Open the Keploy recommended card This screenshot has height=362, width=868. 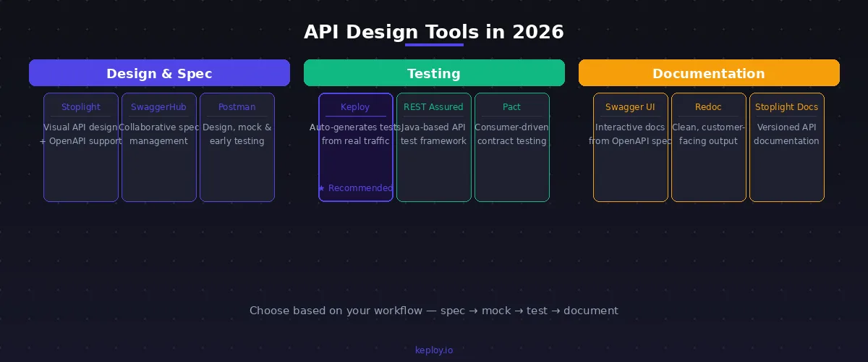click(356, 147)
